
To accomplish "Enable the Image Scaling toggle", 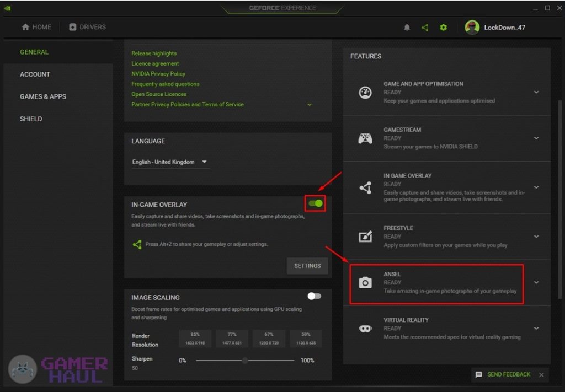I will tap(314, 296).
